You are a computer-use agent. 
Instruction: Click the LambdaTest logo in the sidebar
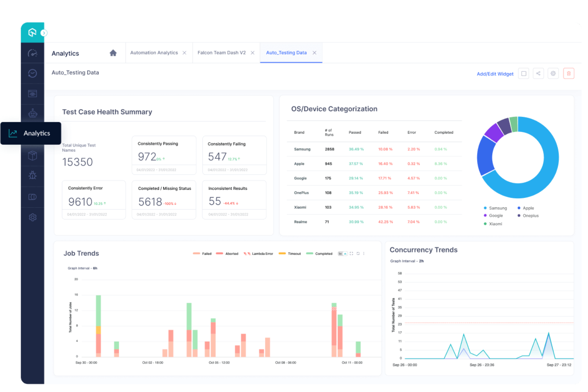(32, 33)
